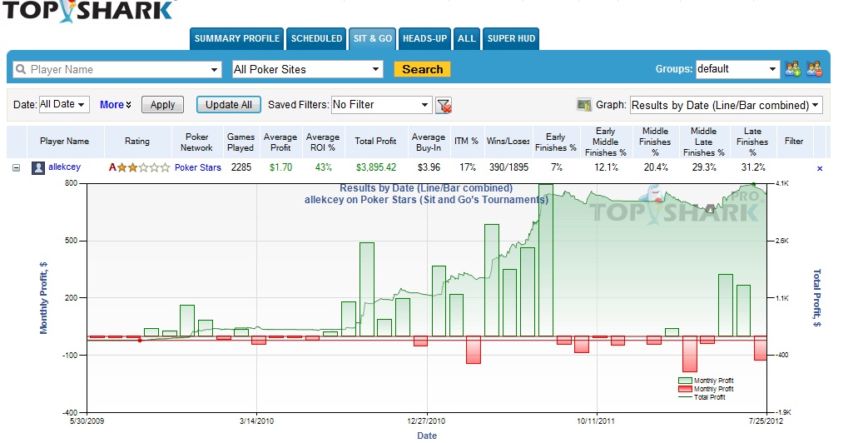The image size is (868, 443).
Task: Collapse the allekcey row graph
Action: click(x=16, y=167)
